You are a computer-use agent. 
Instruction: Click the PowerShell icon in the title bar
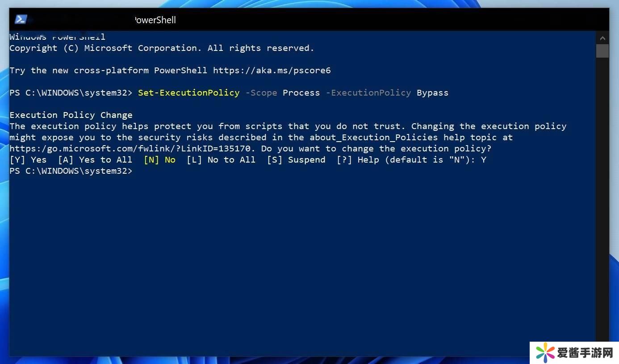click(x=21, y=20)
